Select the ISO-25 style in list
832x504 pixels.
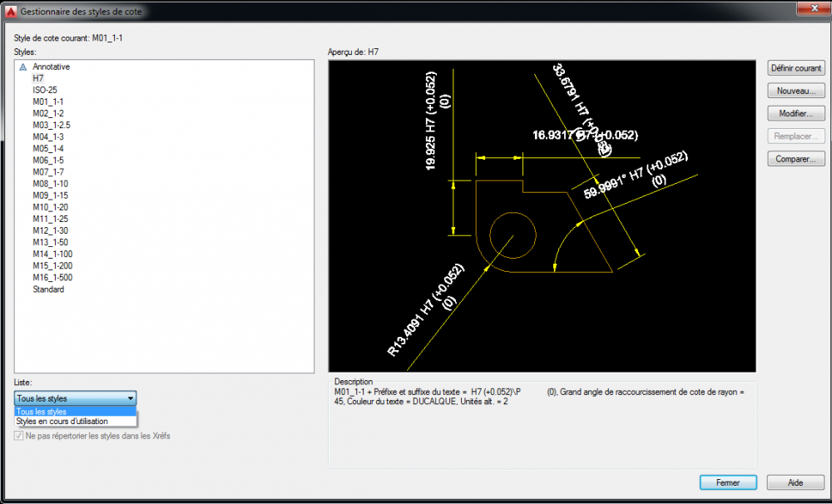[45, 90]
